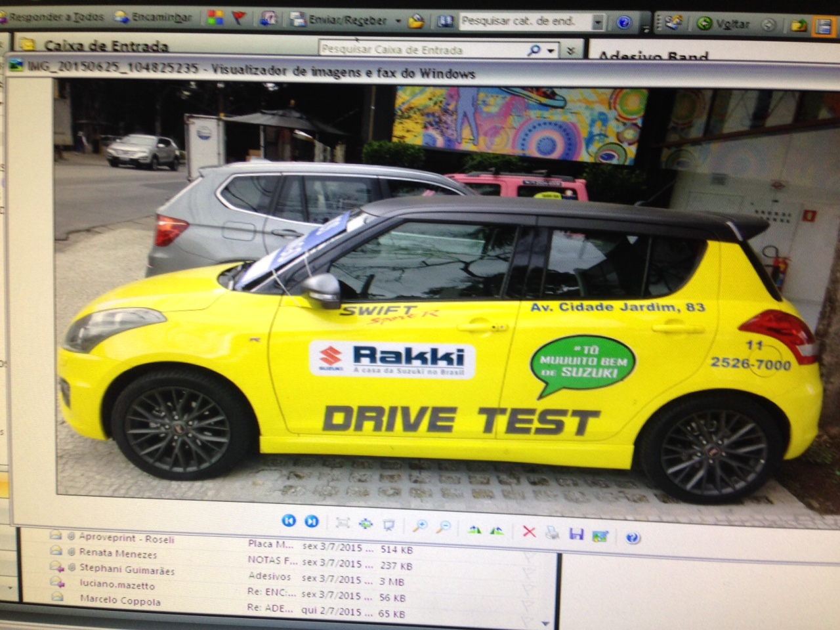
Task: Go to next image in viewer
Action: (x=312, y=522)
